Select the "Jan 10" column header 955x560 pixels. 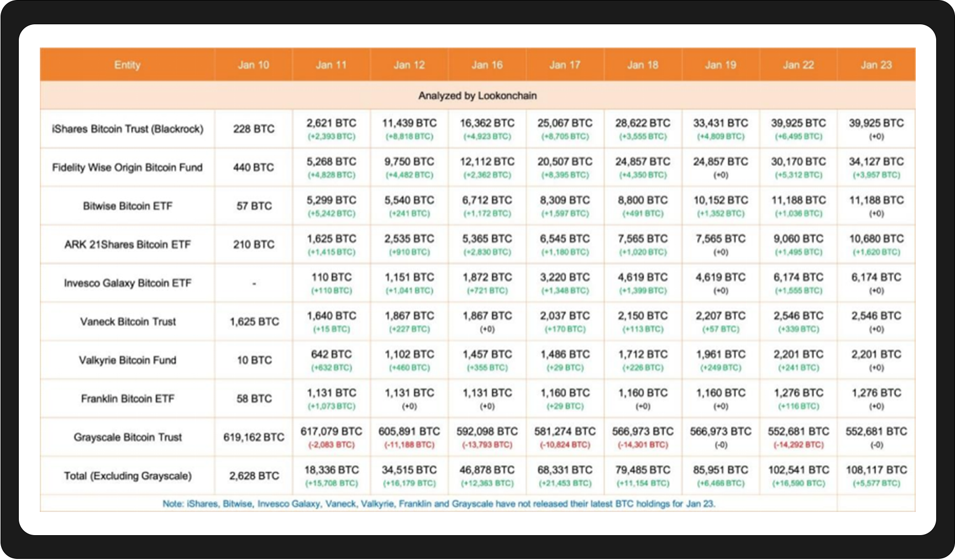pos(253,65)
